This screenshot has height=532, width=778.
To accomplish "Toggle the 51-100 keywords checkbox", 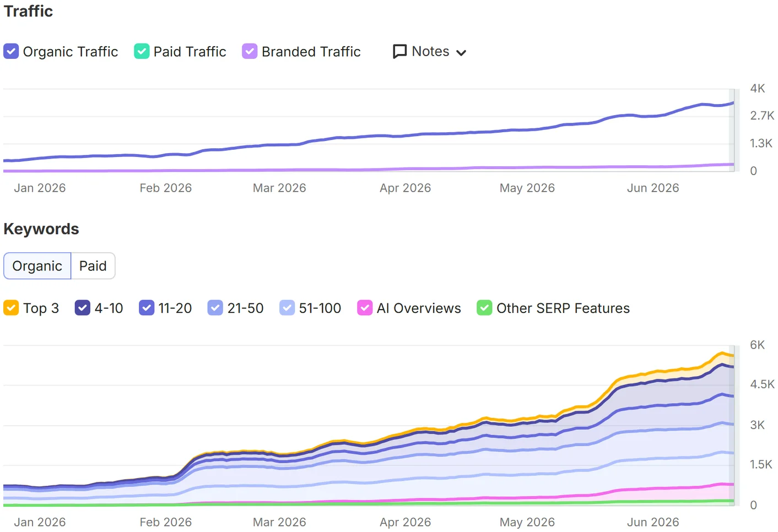I will 287,308.
